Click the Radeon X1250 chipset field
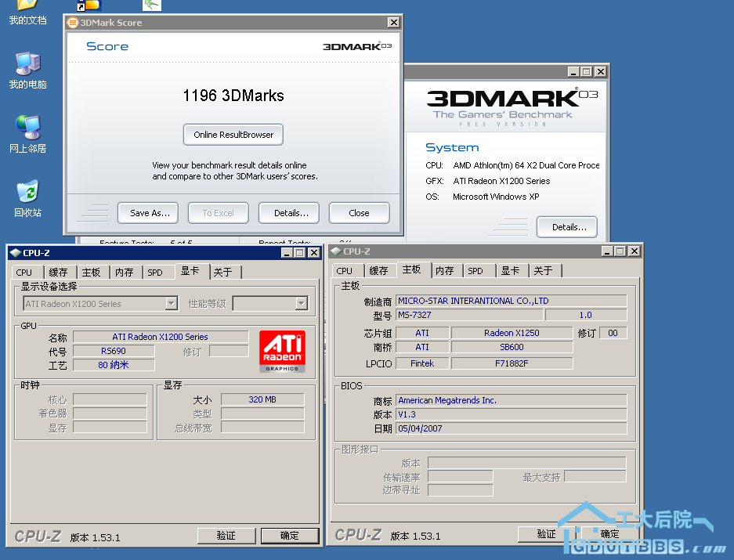The image size is (734, 560). tap(512, 333)
